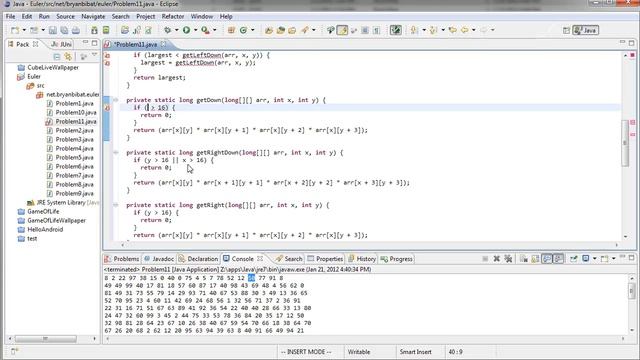Open the Open Console dropdown arrow

613,259
